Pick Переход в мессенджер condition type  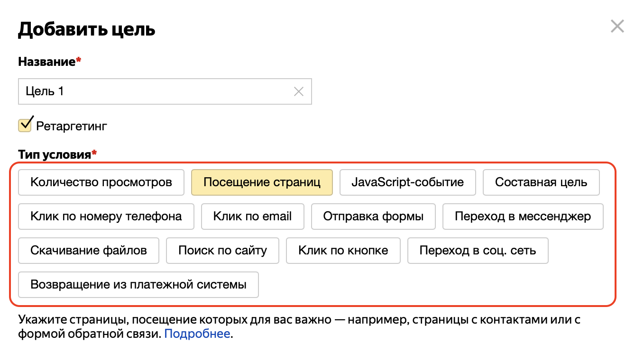(523, 217)
